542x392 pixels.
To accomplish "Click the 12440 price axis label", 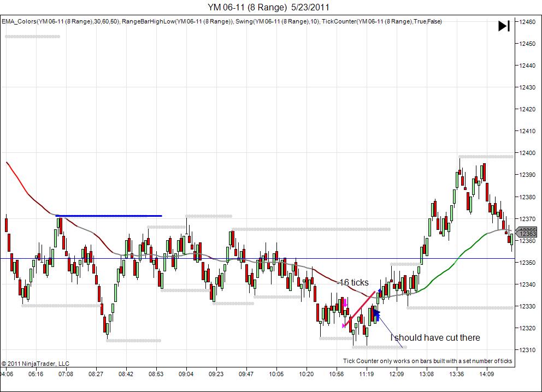I will pos(527,66).
